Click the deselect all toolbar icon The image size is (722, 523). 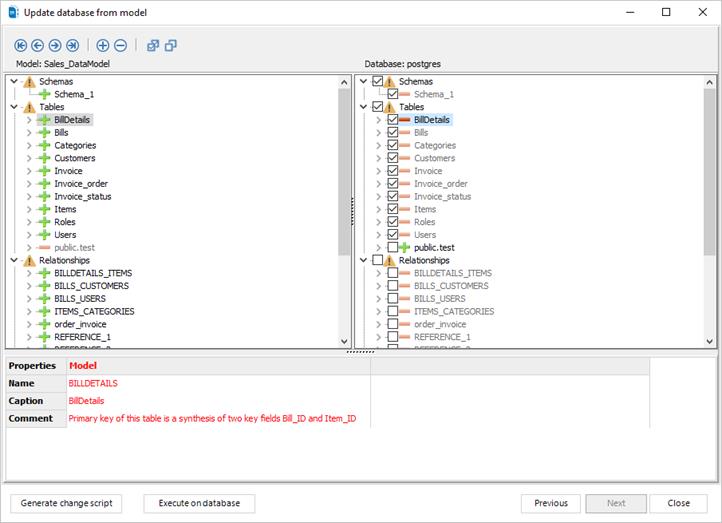click(170, 45)
